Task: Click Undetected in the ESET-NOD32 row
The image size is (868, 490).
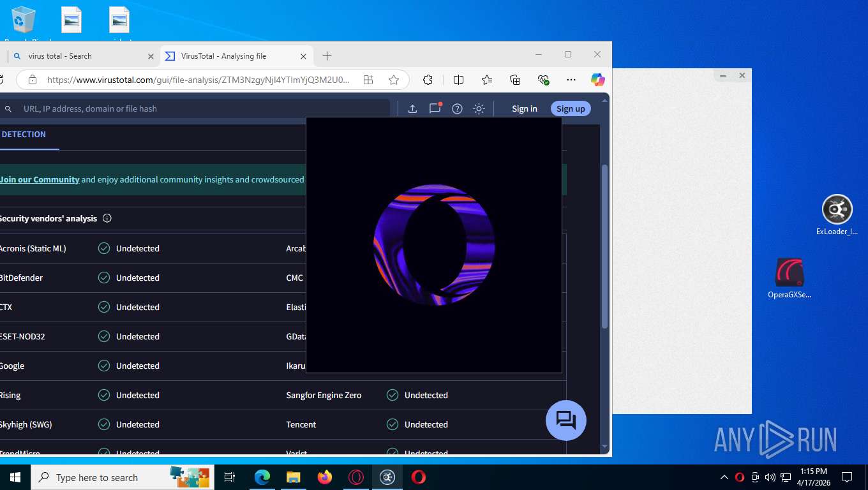Action: (x=138, y=336)
